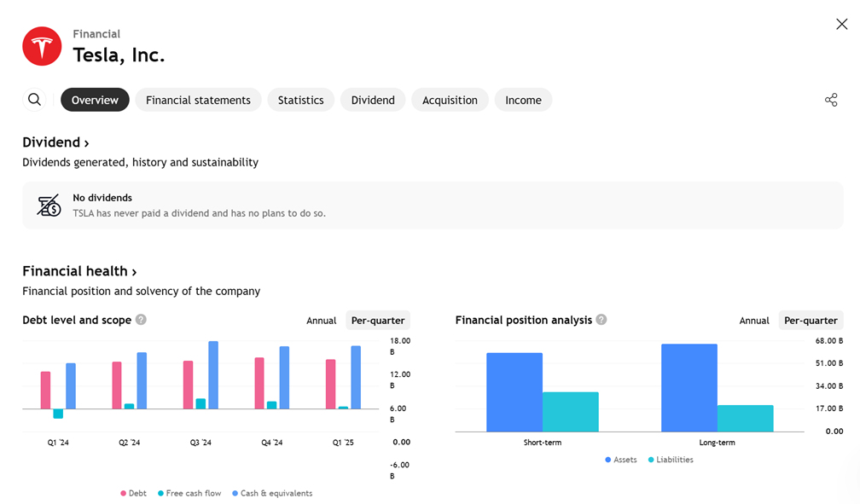Expand the Financial health section heading
The width and height of the screenshot is (860, 504).
79,271
